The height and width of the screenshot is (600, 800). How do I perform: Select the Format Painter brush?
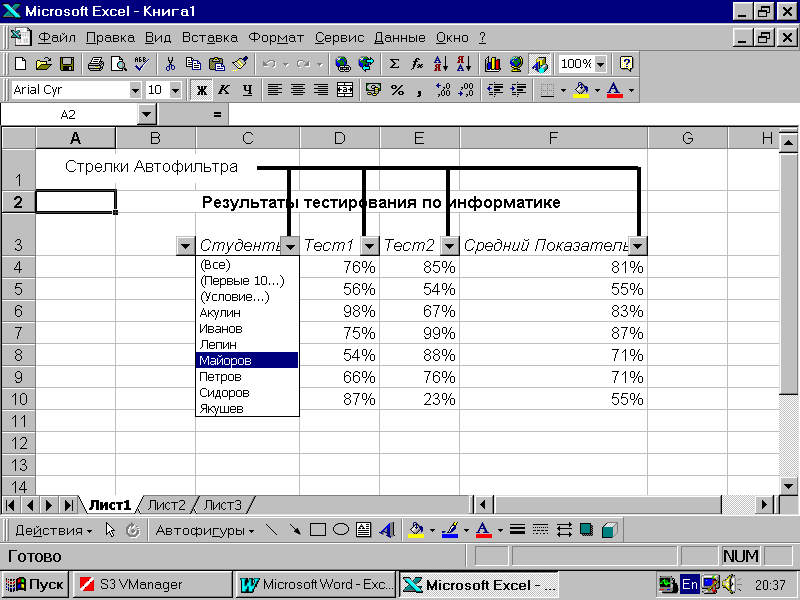(239, 64)
